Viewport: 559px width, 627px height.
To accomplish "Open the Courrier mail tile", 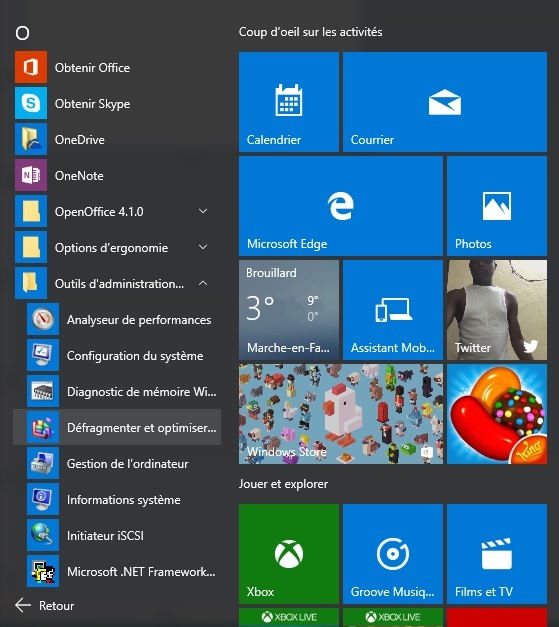I will pos(445,102).
